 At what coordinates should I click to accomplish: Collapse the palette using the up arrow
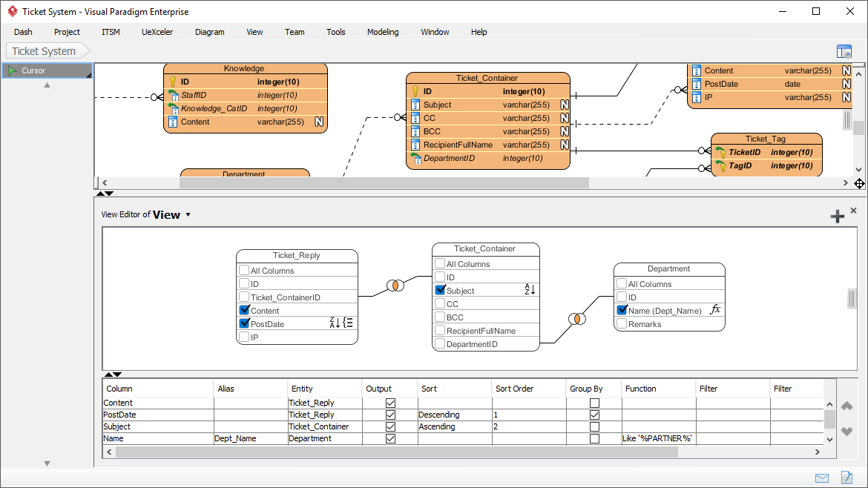tap(47, 85)
